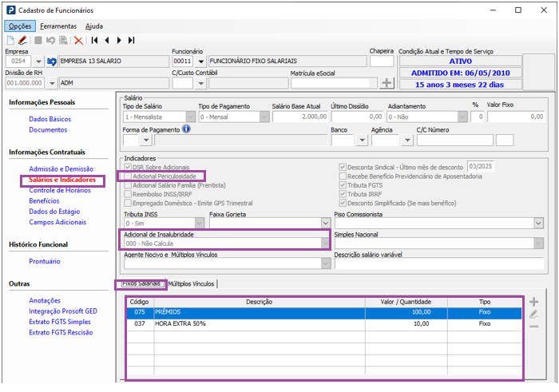Screen dimensions: 559x392
Task: Click the info icon beside Forma de Pagamento
Action: coord(186,128)
